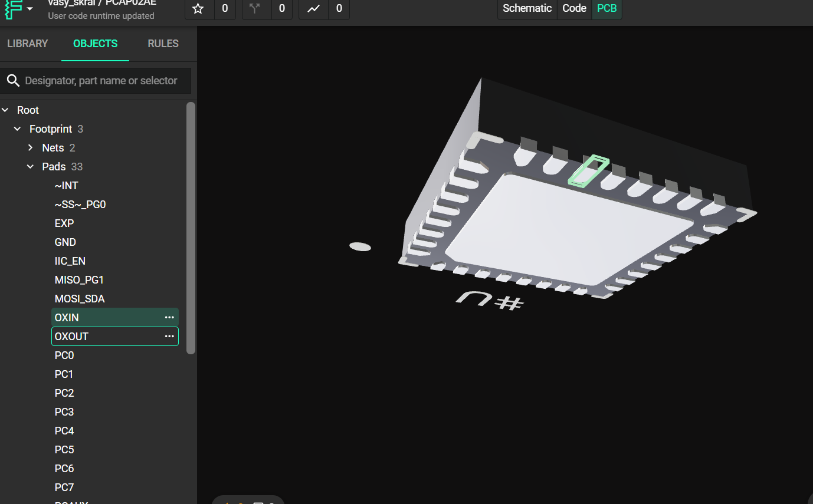
Task: Select the IIC_EN pad row
Action: point(115,261)
